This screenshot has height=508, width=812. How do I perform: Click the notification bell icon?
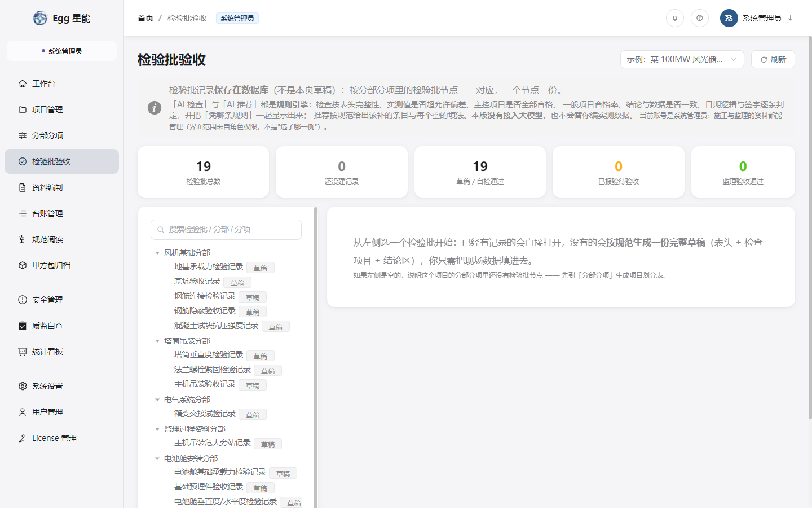674,18
